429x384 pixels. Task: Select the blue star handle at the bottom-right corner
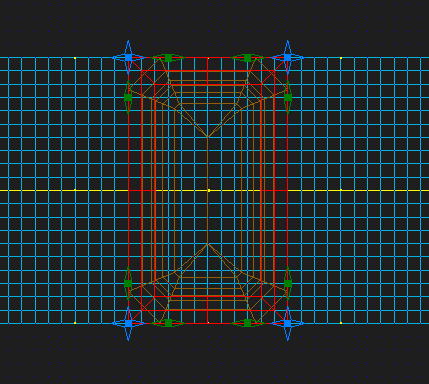pos(288,323)
